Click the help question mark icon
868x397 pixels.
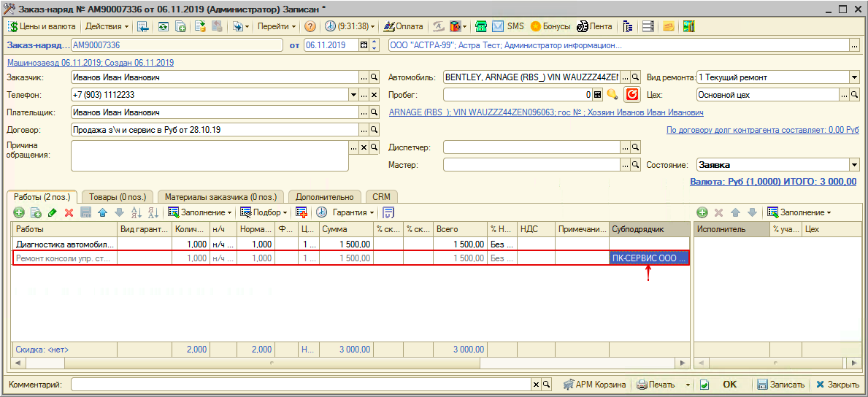(310, 26)
